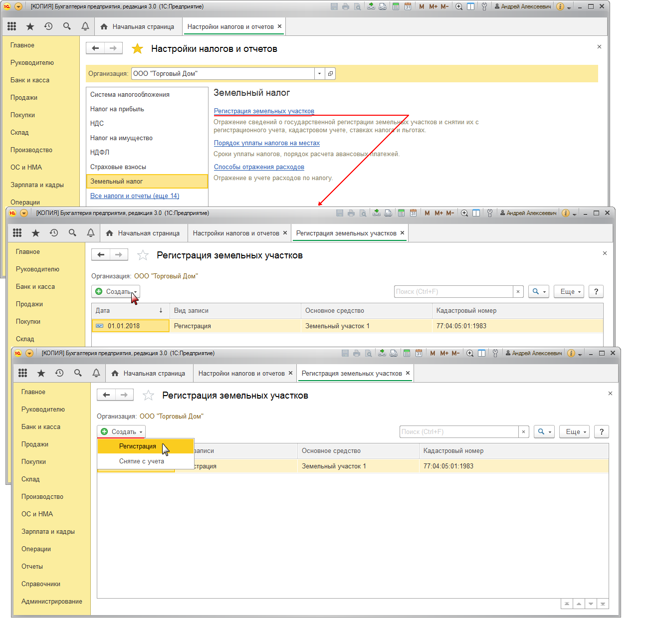This screenshot has width=652, height=644.
Task: Click the calculator icon in bottom window title bar
Action: (x=407, y=353)
